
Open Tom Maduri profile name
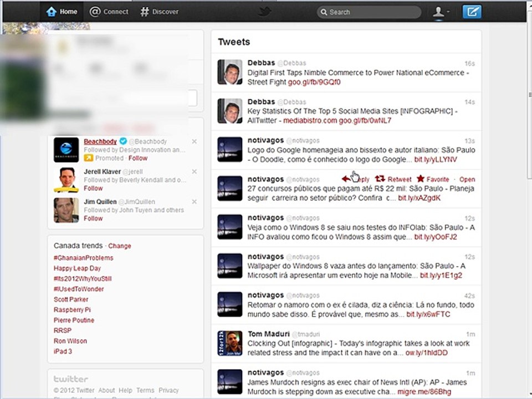[x=269, y=334]
